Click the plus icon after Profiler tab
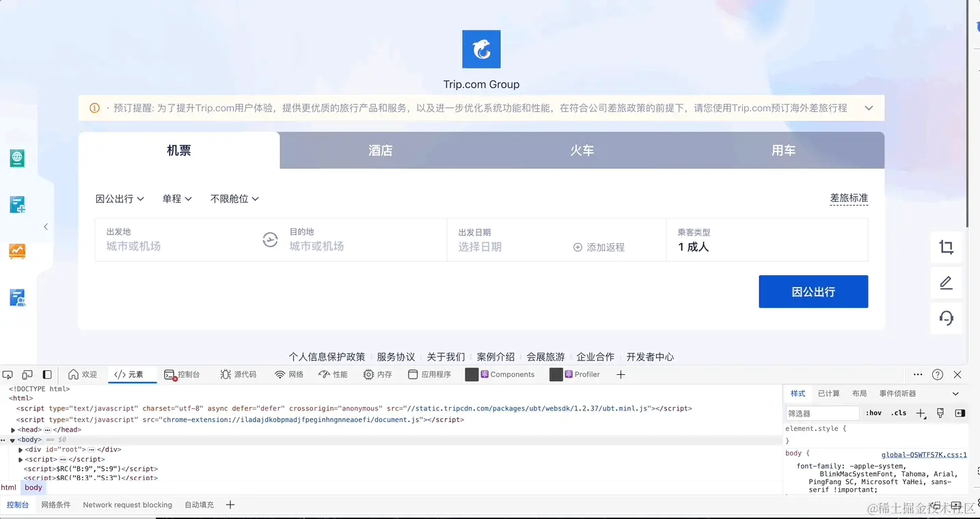This screenshot has width=980, height=519. point(621,374)
